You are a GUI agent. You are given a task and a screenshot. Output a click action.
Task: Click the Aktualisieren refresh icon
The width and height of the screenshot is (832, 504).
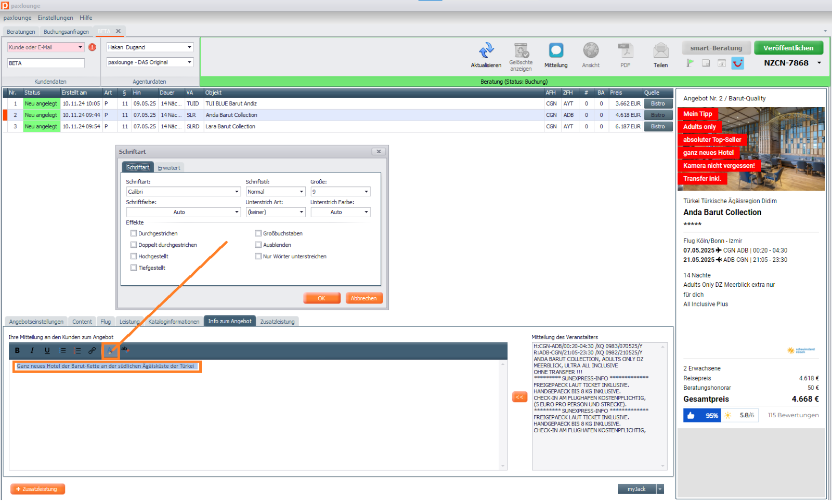coord(486,50)
